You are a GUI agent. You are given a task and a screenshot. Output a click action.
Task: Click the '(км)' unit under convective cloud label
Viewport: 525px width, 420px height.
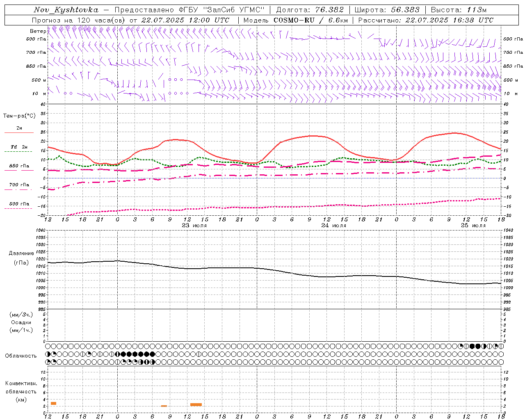tap(21, 399)
